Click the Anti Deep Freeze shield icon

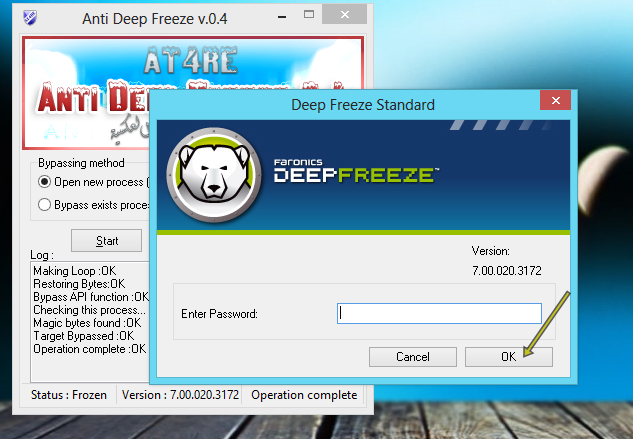click(30, 18)
